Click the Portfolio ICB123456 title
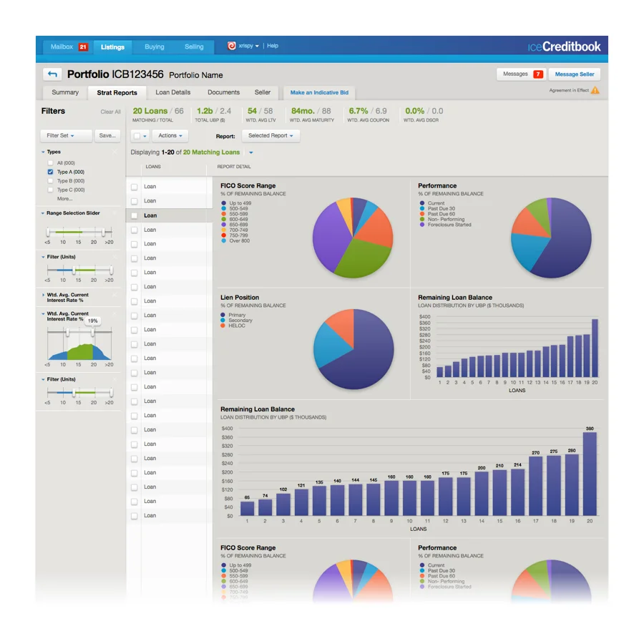Image resolution: width=644 pixels, height=644 pixels. click(x=115, y=74)
